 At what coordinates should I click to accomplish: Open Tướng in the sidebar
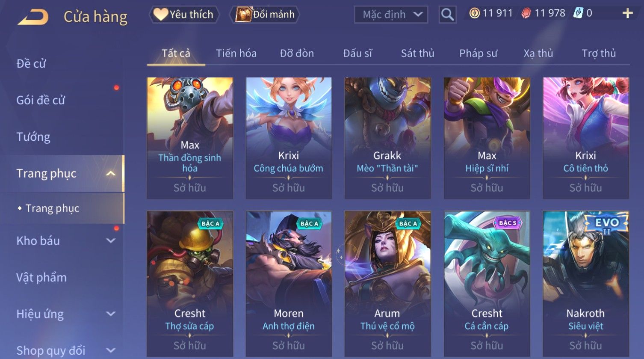[x=33, y=137]
